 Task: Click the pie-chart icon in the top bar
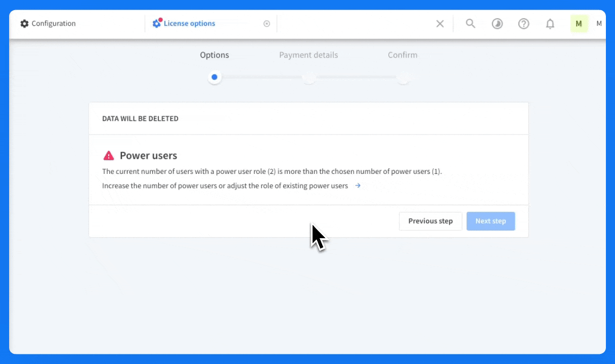tap(498, 24)
